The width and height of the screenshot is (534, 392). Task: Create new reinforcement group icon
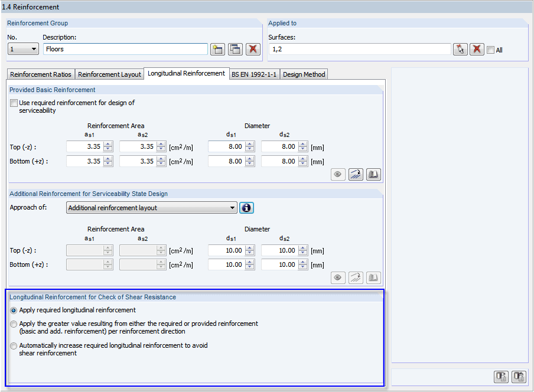tap(217, 50)
